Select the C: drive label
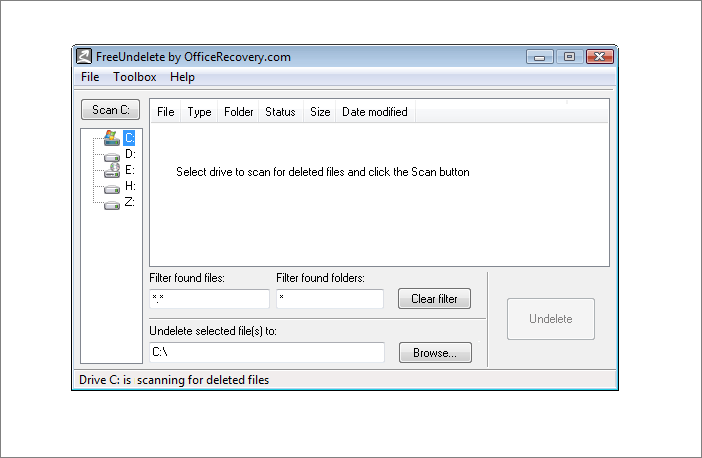 pos(129,138)
